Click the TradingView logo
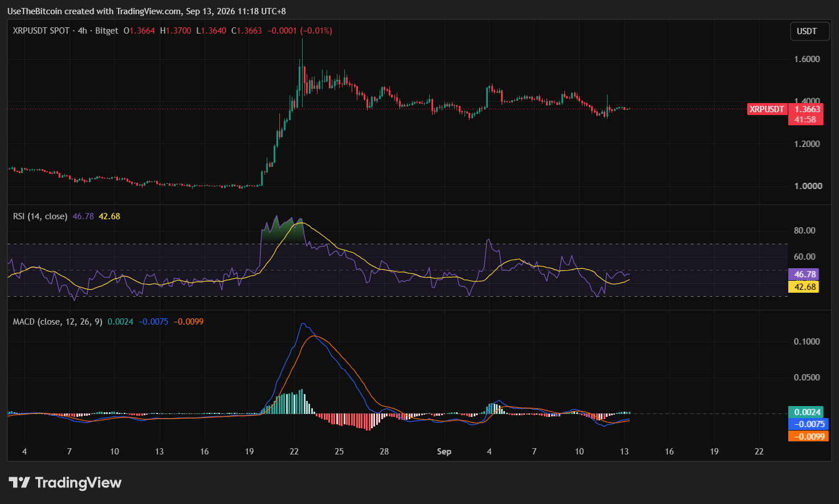 coord(65,483)
